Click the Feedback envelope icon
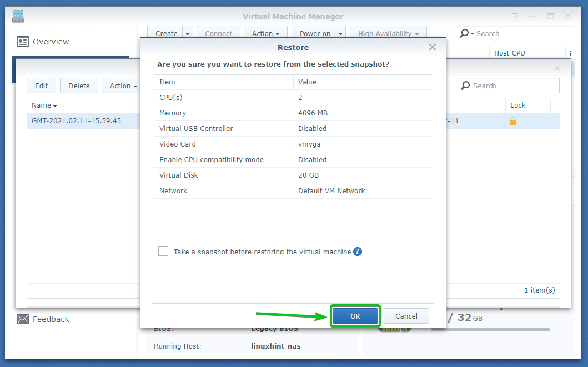This screenshot has height=367, width=588. click(x=23, y=319)
